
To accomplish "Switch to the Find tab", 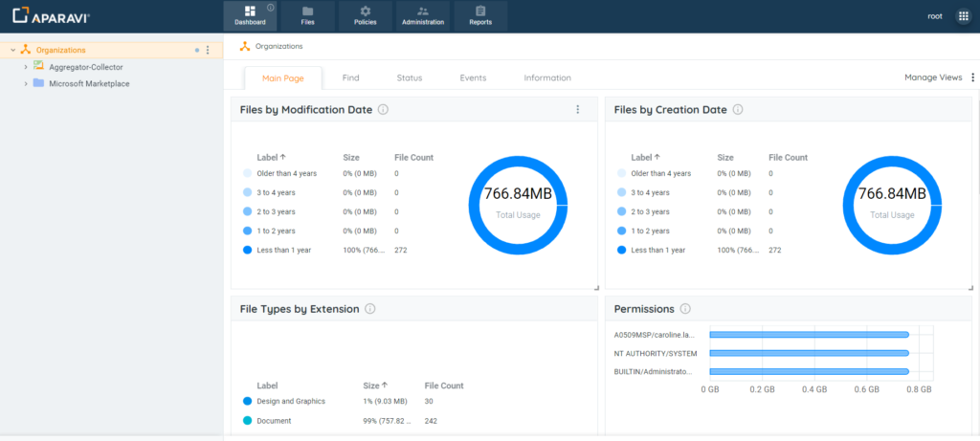I will pos(350,78).
